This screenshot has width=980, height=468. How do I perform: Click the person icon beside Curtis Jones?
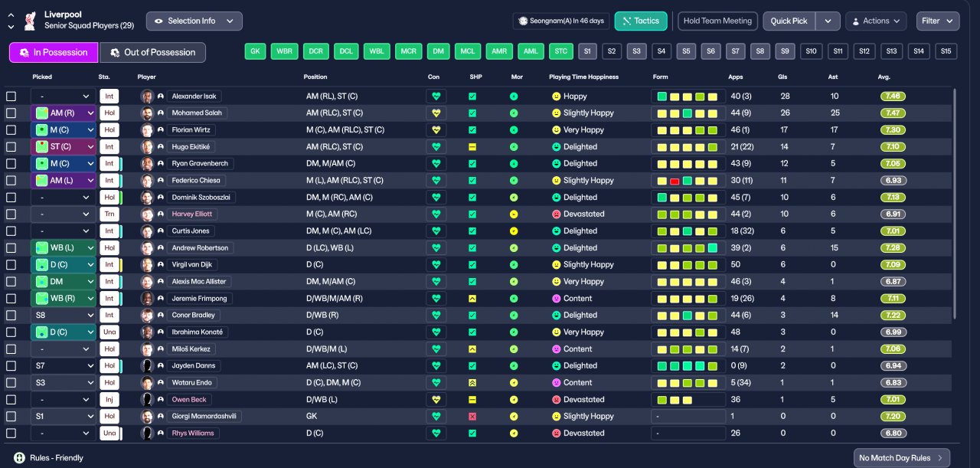tap(161, 231)
